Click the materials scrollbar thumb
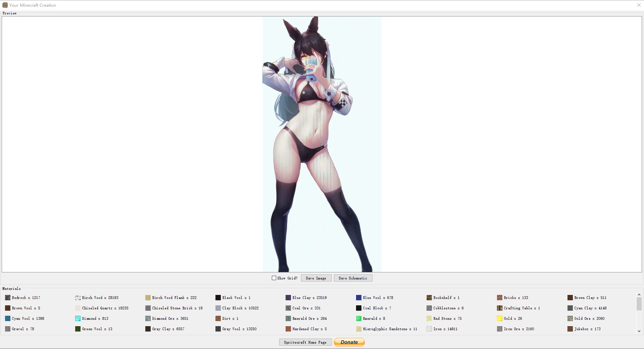 pos(639,304)
